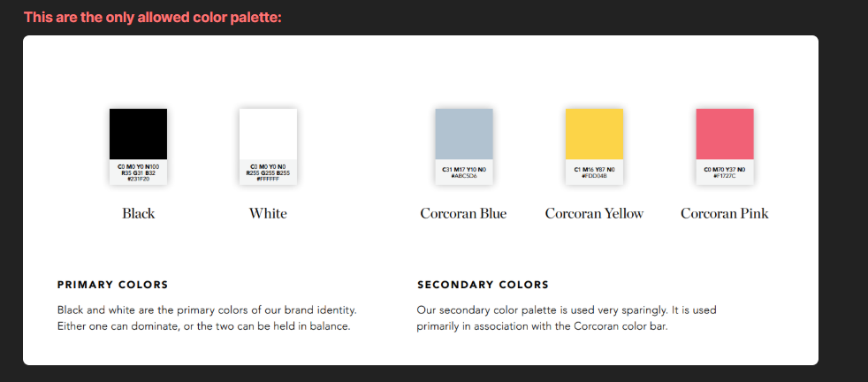Click the black color swatch

(x=138, y=134)
